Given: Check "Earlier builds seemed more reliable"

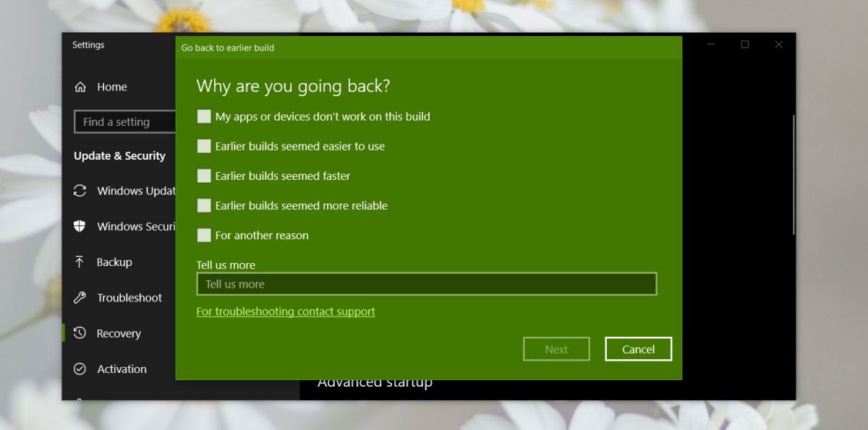Looking at the screenshot, I should [x=204, y=205].
